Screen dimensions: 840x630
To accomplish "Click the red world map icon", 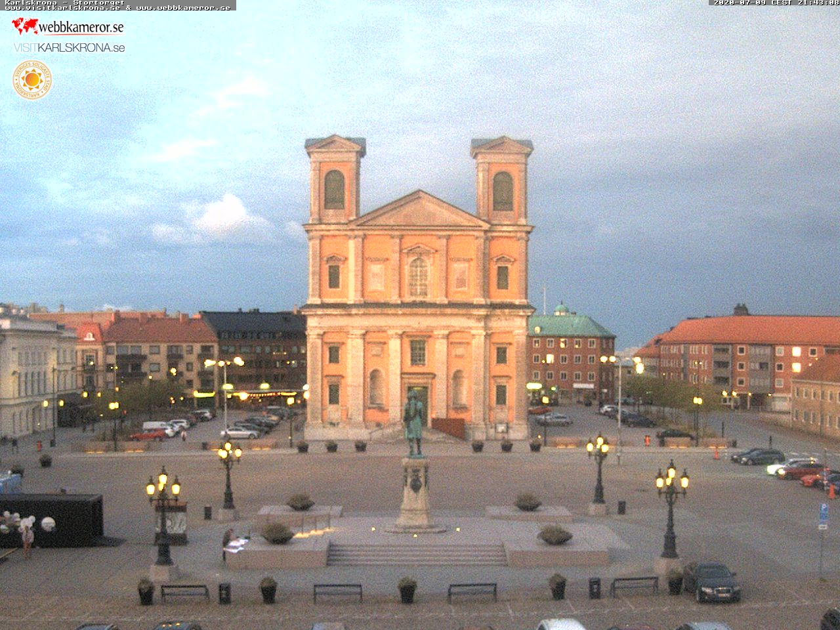I will click(25, 26).
